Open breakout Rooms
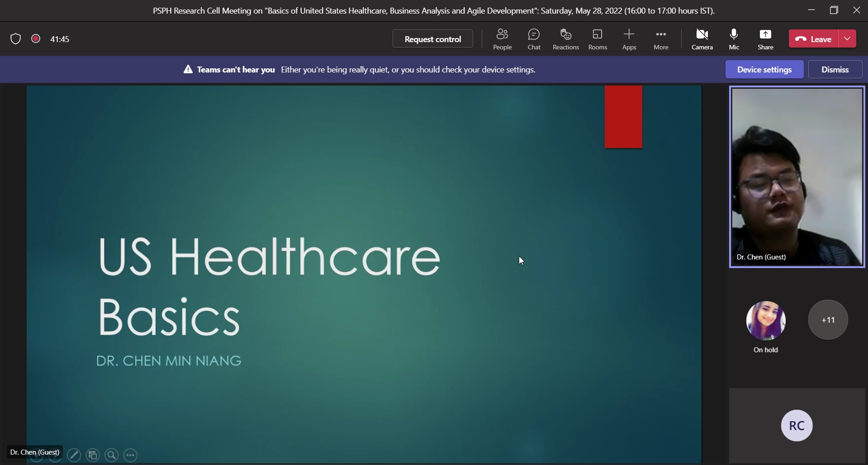The height and width of the screenshot is (465, 868). coord(597,39)
